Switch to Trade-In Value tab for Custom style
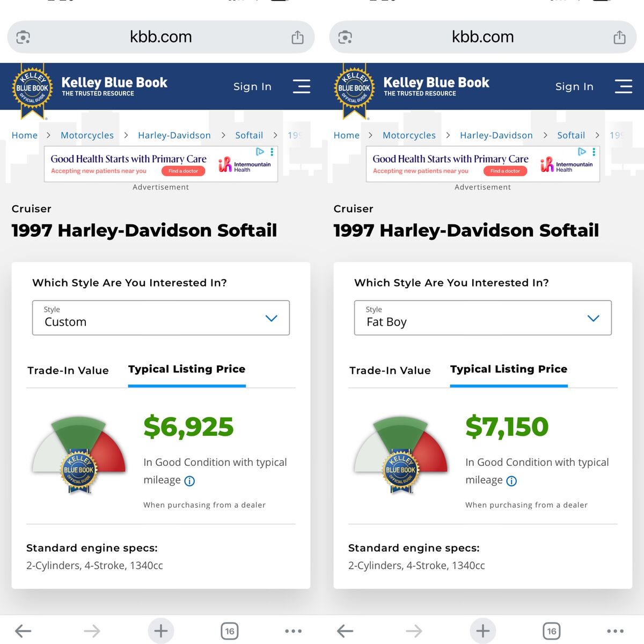The width and height of the screenshot is (644, 644). (68, 370)
